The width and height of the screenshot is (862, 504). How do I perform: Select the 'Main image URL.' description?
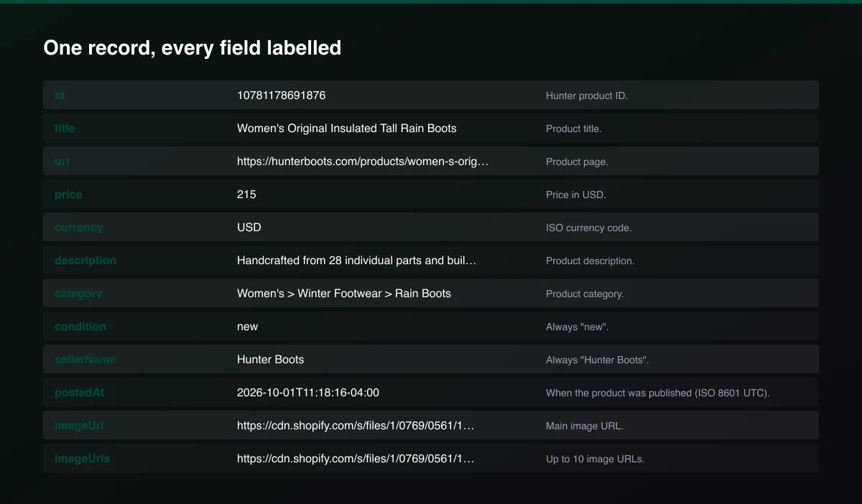pyautogui.click(x=585, y=426)
